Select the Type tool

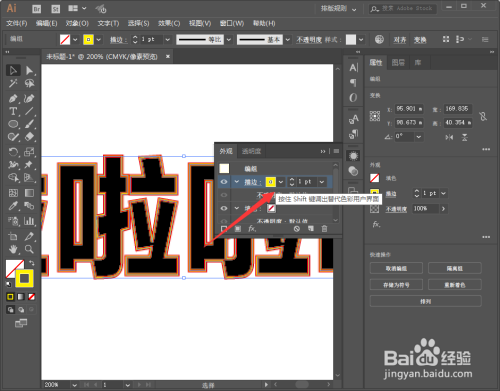(13, 111)
